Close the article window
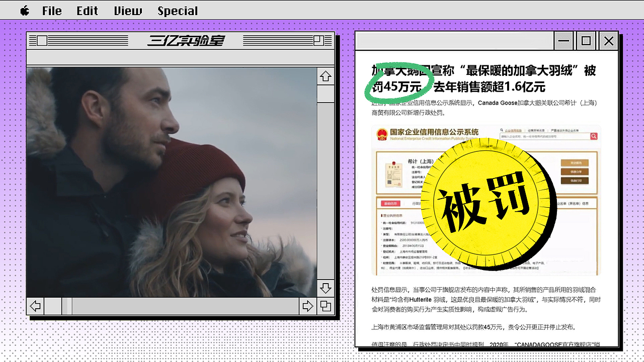The image size is (644, 362). [x=609, y=41]
